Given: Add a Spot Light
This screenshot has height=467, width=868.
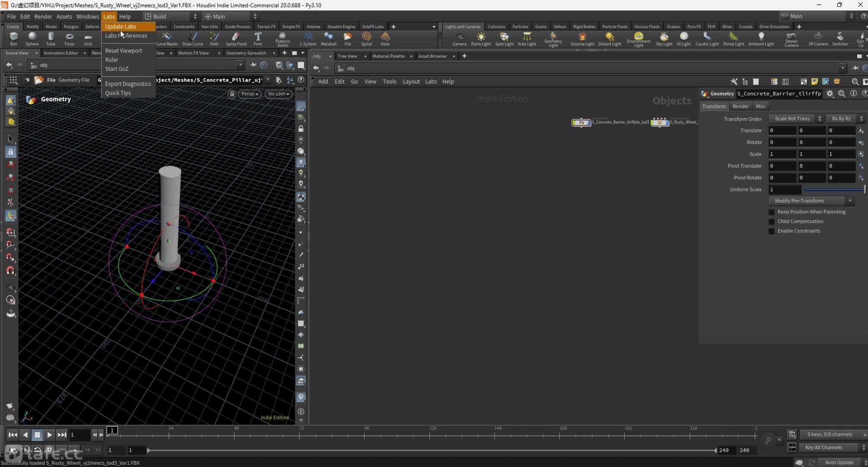Looking at the screenshot, I should point(504,38).
